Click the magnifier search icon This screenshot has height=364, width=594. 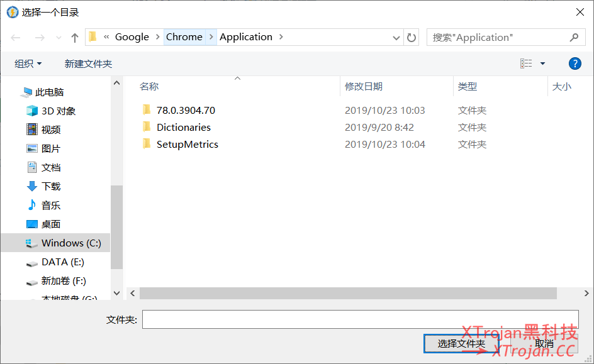[x=574, y=37]
